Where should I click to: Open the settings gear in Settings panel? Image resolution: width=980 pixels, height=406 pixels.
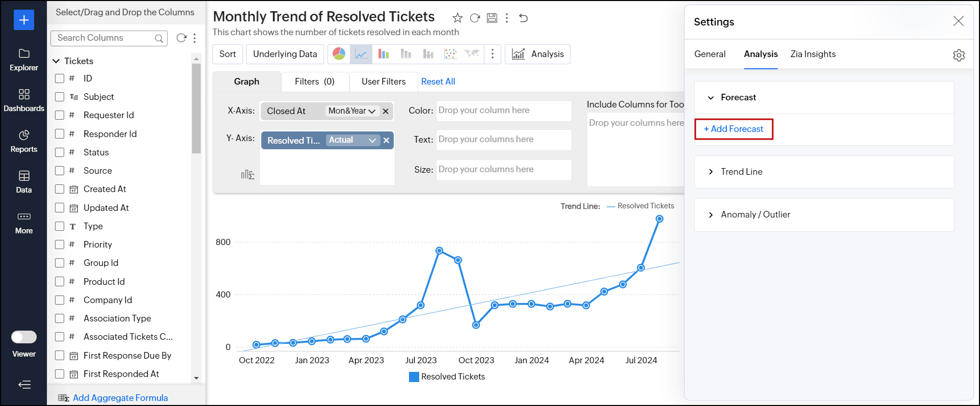(x=959, y=55)
